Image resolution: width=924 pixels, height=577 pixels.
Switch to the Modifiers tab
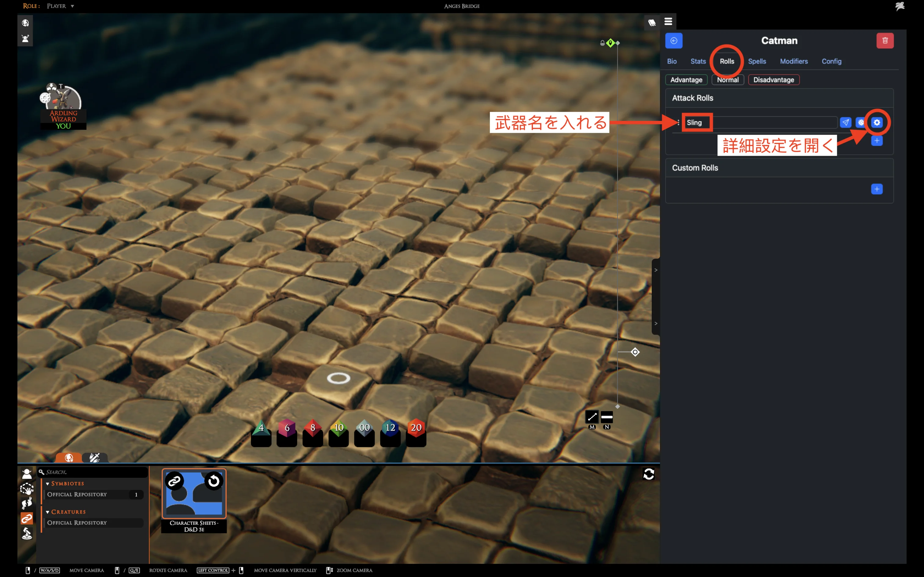794,61
